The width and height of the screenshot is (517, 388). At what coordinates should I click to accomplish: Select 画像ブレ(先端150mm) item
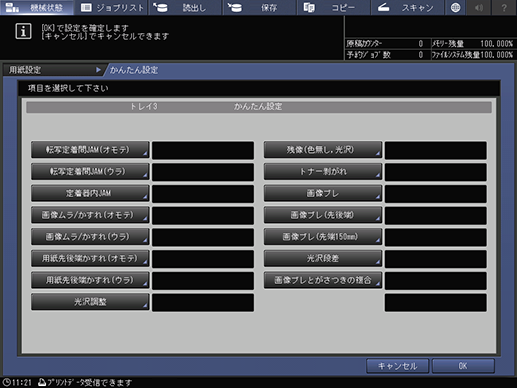323,237
